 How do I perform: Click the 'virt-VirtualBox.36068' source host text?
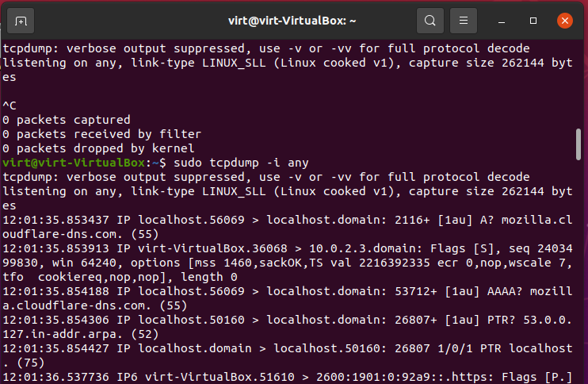coord(212,248)
